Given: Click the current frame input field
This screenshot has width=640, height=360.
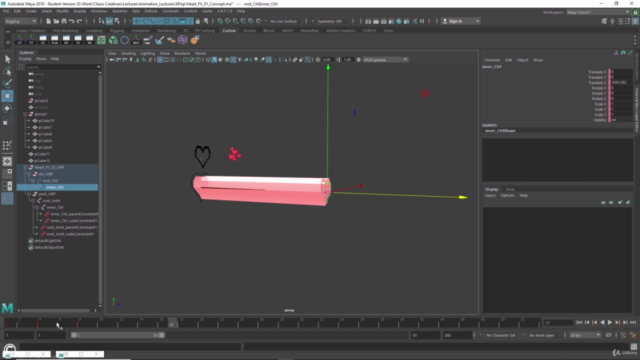Looking at the screenshot, I should (x=558, y=323).
